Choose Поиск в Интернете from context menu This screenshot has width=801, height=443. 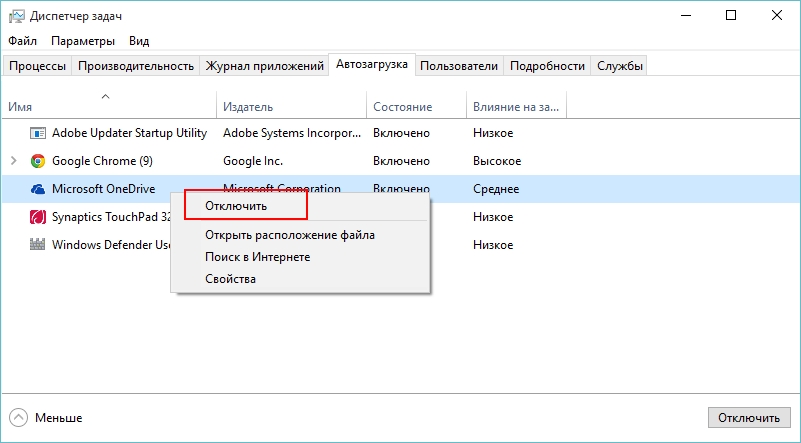300,257
